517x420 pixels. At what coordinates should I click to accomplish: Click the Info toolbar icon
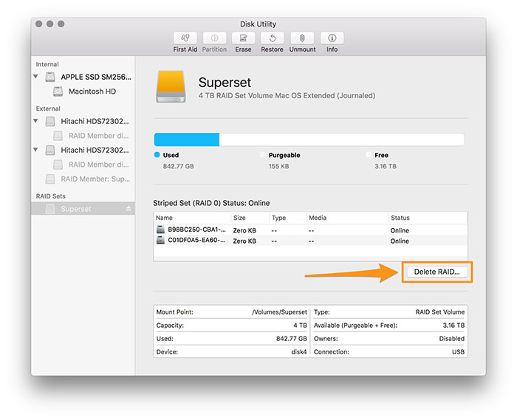click(332, 38)
